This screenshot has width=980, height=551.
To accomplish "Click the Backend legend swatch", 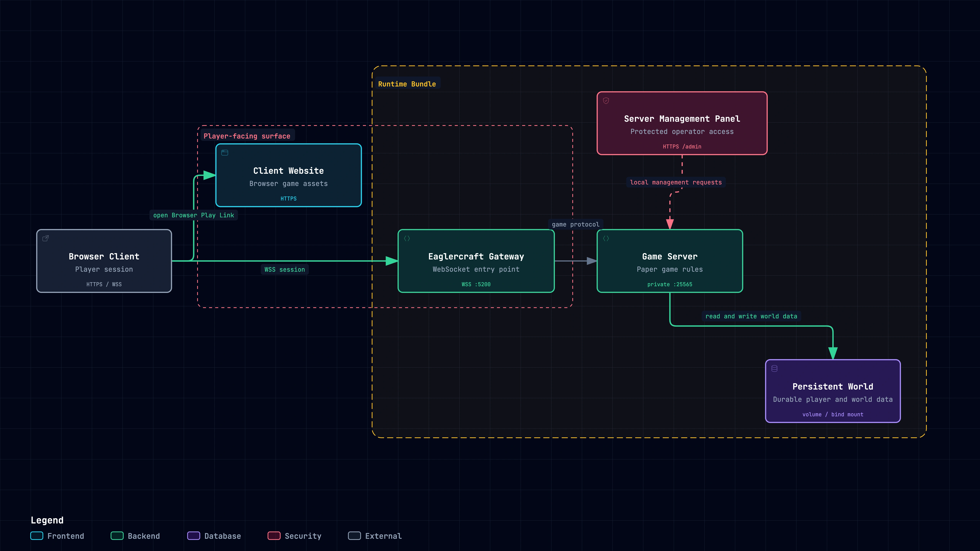I will [117, 536].
